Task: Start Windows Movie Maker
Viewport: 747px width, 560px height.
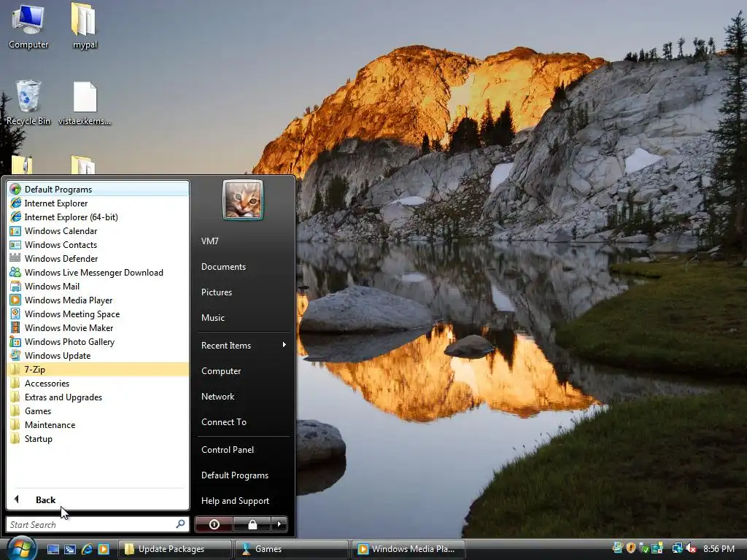Action: pos(98,327)
